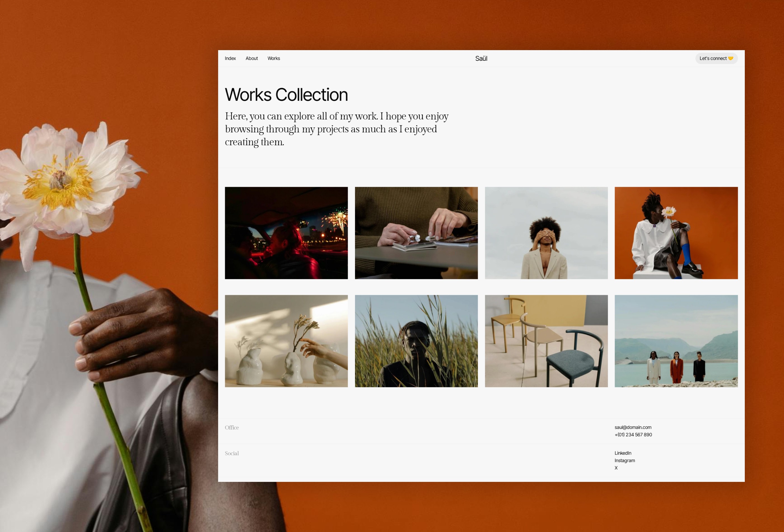Image resolution: width=784 pixels, height=532 pixels.
Task: Open the project with blue socks on orange background
Action: coord(676,233)
